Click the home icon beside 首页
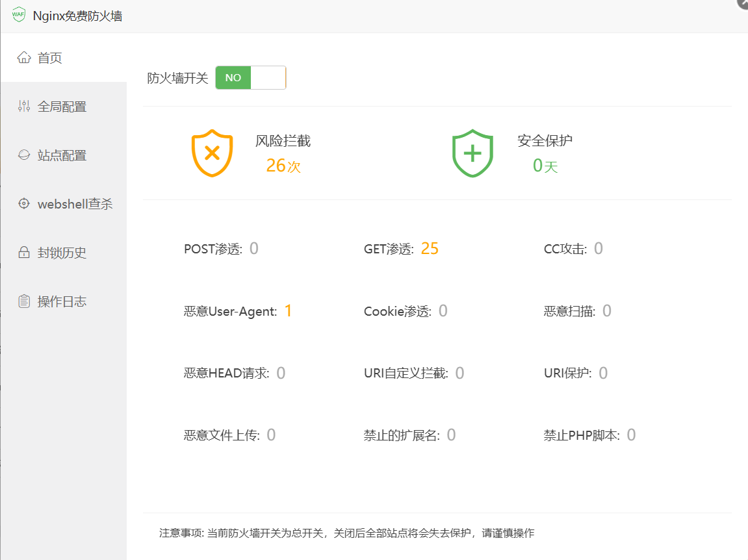This screenshot has height=560, width=748. [24, 58]
